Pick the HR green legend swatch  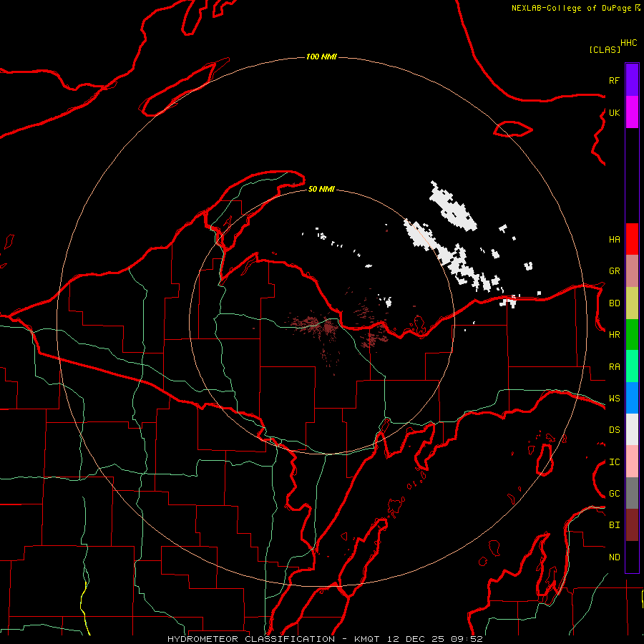[632, 334]
